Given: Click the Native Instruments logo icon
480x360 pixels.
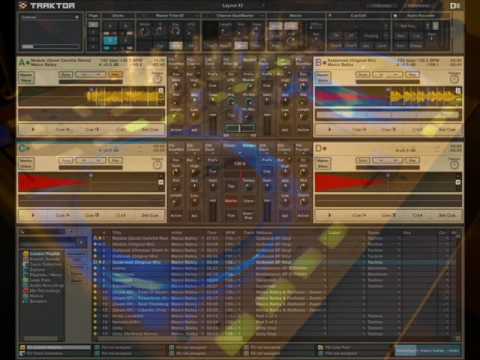Looking at the screenshot, I should click(x=455, y=6).
